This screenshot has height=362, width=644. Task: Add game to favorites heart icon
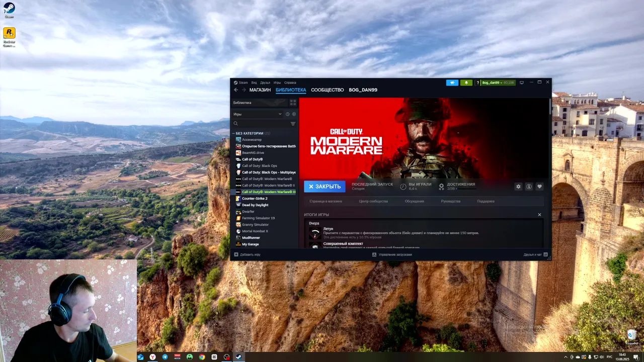[x=539, y=187]
